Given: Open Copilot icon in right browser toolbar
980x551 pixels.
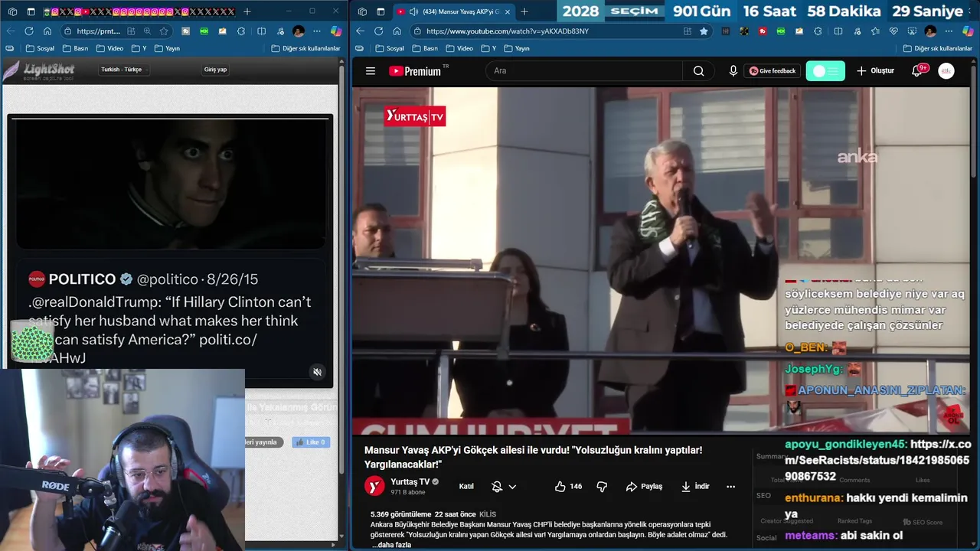Looking at the screenshot, I should pos(969,31).
